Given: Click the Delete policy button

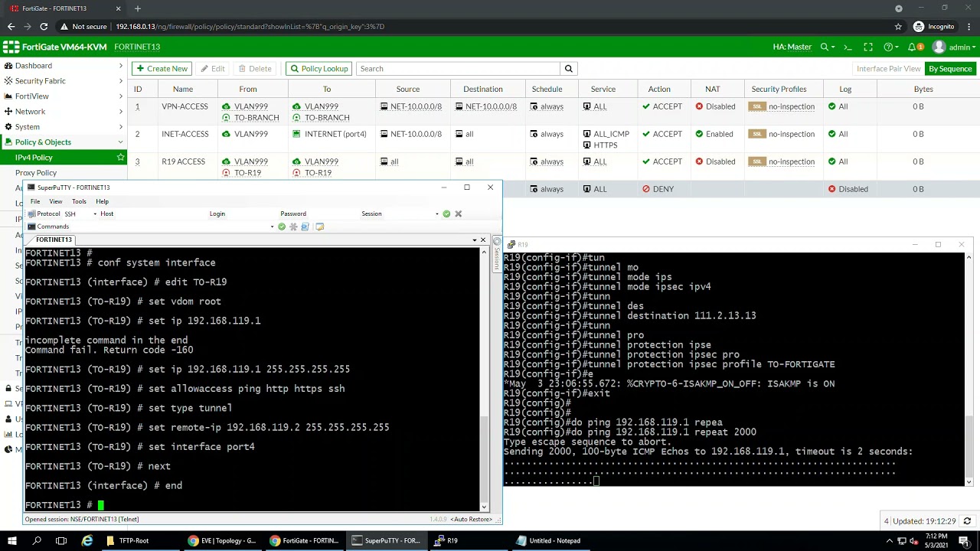Looking at the screenshot, I should [x=254, y=69].
